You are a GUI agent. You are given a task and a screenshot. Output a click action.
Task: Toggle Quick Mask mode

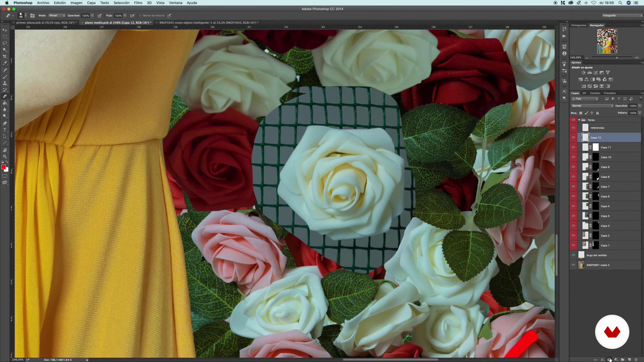point(5,176)
